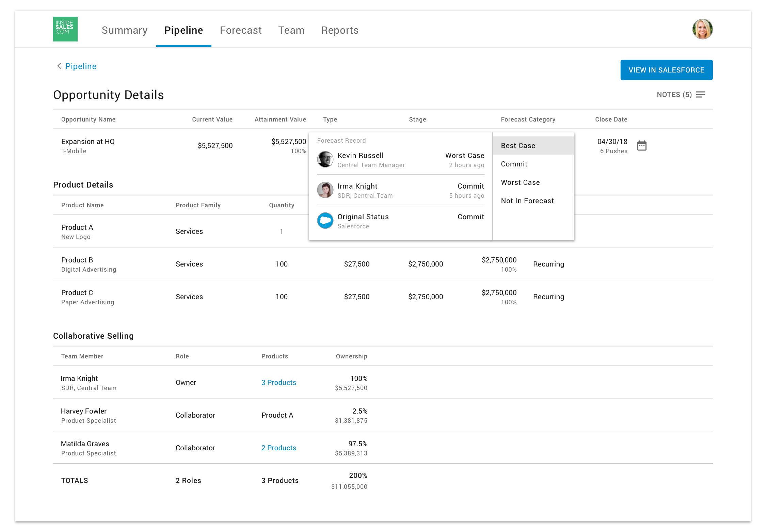Click the Salesforce cloud icon
The height and width of the screenshot is (532, 766).
(x=325, y=221)
